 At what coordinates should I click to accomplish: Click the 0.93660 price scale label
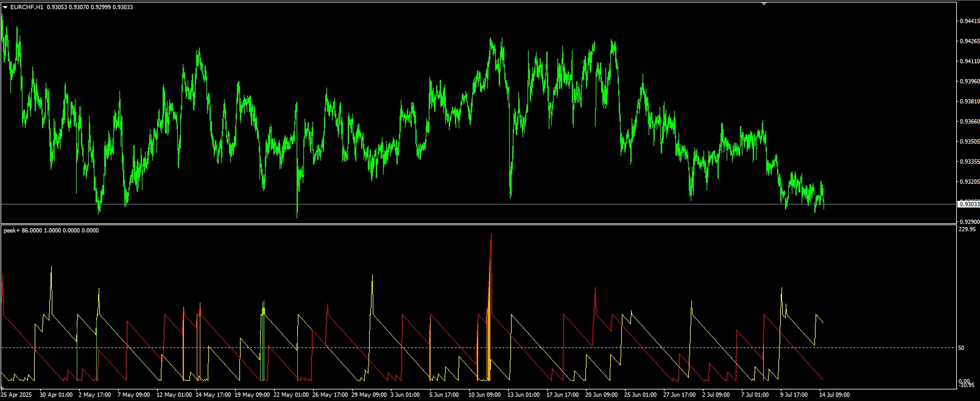tap(969, 121)
